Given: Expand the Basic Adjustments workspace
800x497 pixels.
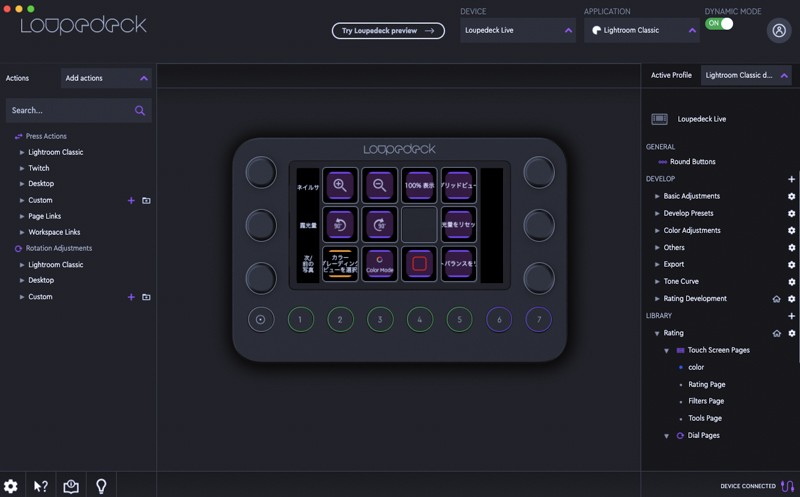Looking at the screenshot, I should point(657,196).
